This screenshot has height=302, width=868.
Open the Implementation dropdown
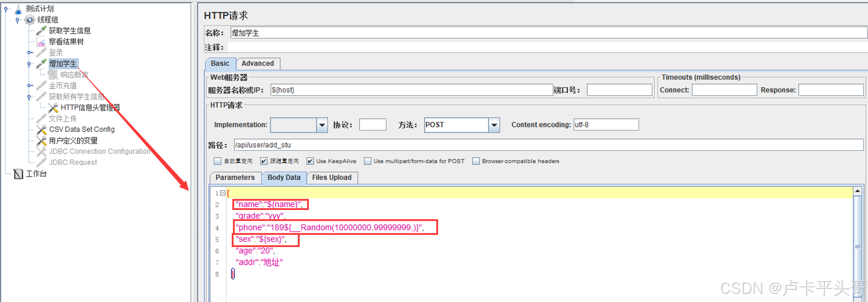[322, 125]
